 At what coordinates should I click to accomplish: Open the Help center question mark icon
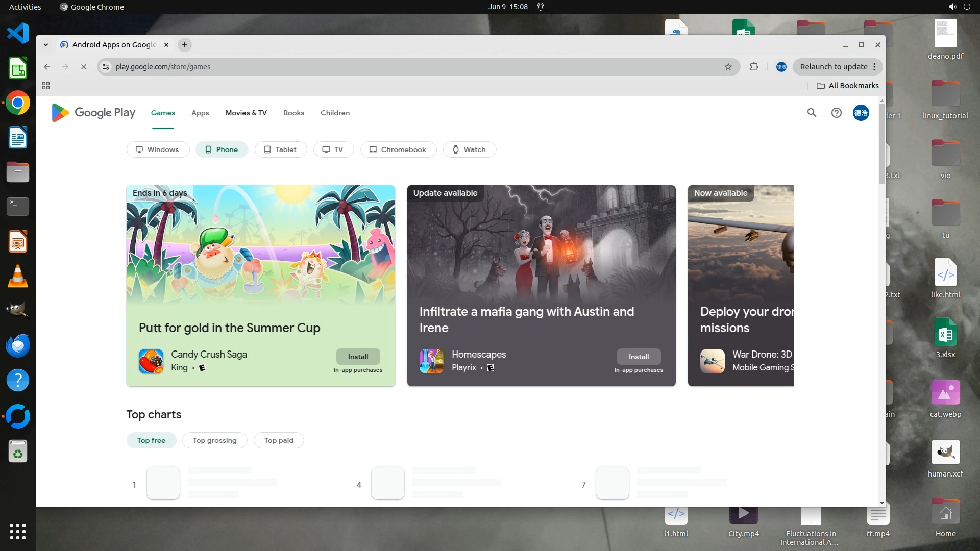[836, 113]
